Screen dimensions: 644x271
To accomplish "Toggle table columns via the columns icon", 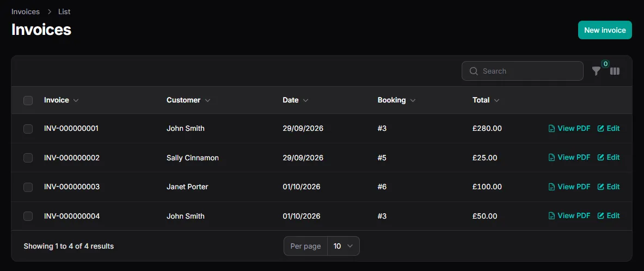I will (x=615, y=71).
